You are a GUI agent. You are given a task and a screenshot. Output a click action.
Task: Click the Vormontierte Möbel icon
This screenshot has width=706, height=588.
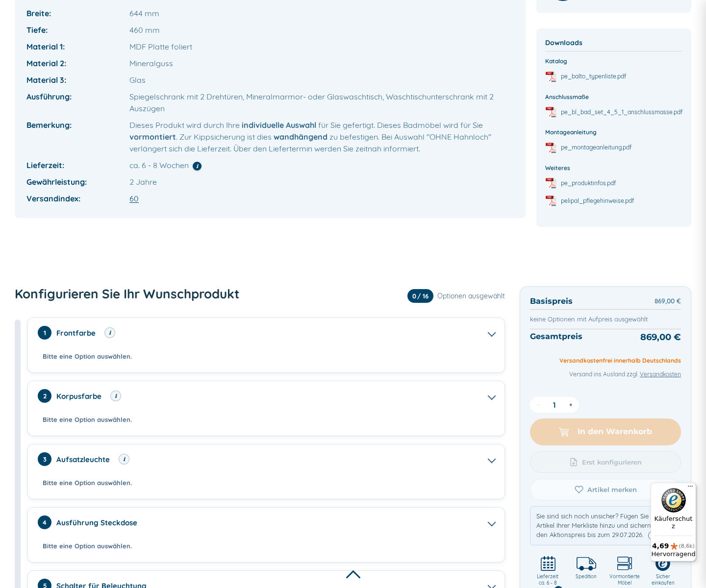[625, 563]
